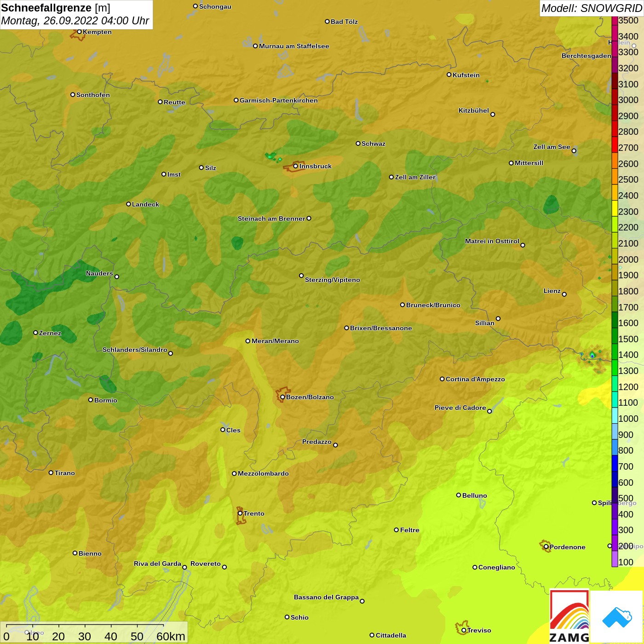The height and width of the screenshot is (644, 644).
Task: Click the Conegliano label
Action: [497, 567]
